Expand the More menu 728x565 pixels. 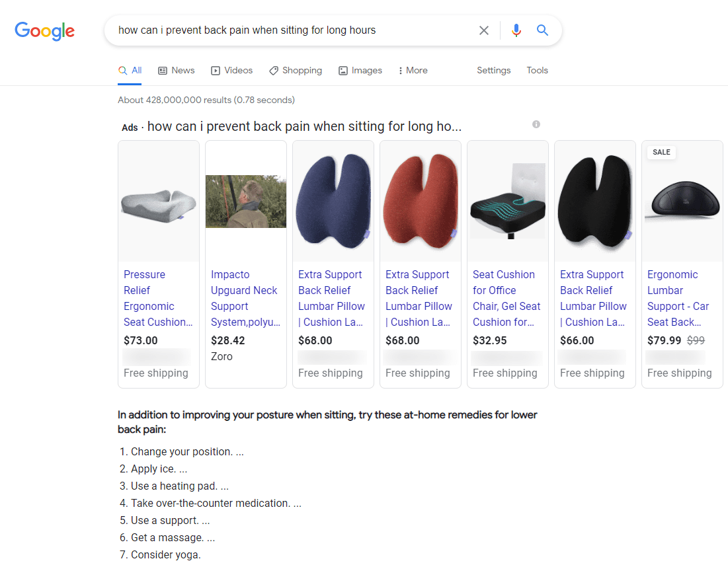413,71
